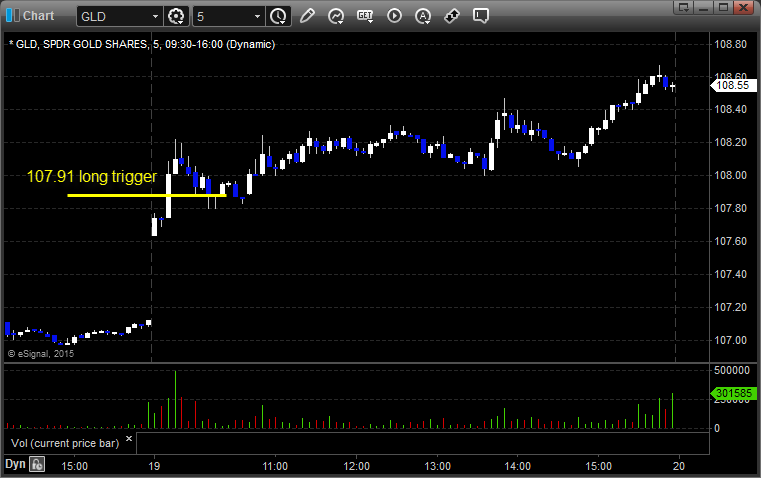The width and height of the screenshot is (761, 478).
Task: Click the trade arrows icon
Action: coord(452,16)
